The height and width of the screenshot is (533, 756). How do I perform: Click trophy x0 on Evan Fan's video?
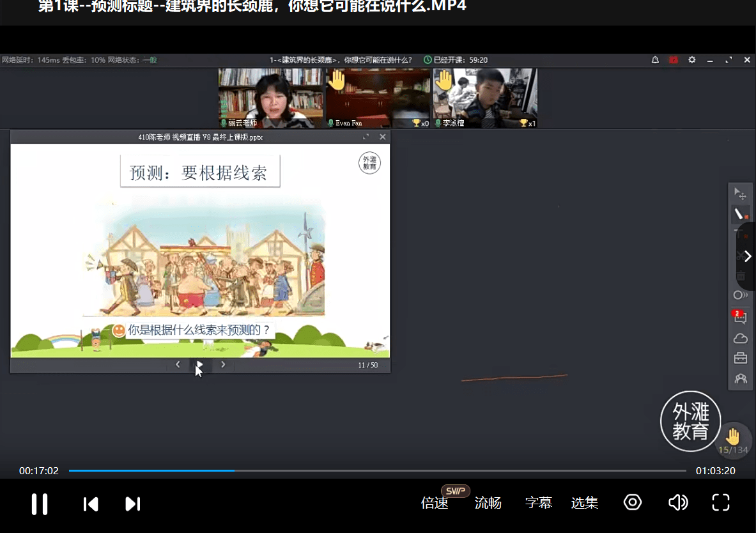pos(420,123)
